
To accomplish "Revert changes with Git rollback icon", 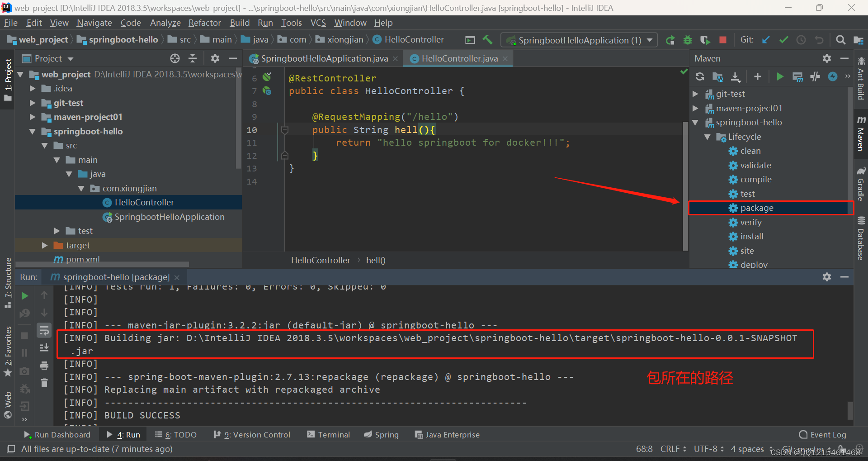I will point(819,40).
